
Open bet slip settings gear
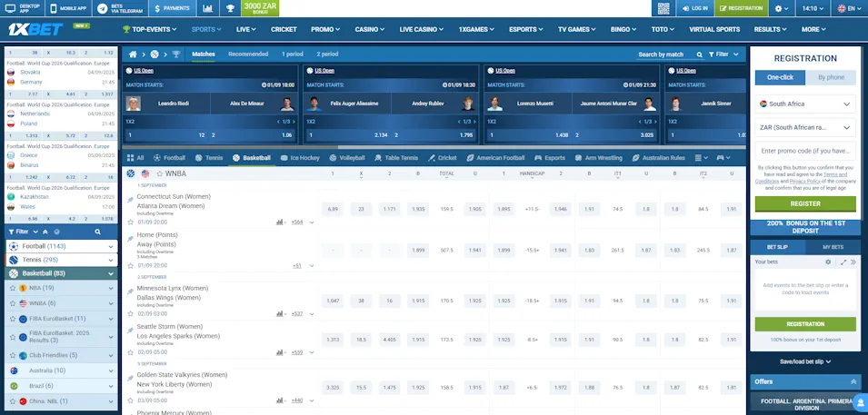[x=828, y=262]
